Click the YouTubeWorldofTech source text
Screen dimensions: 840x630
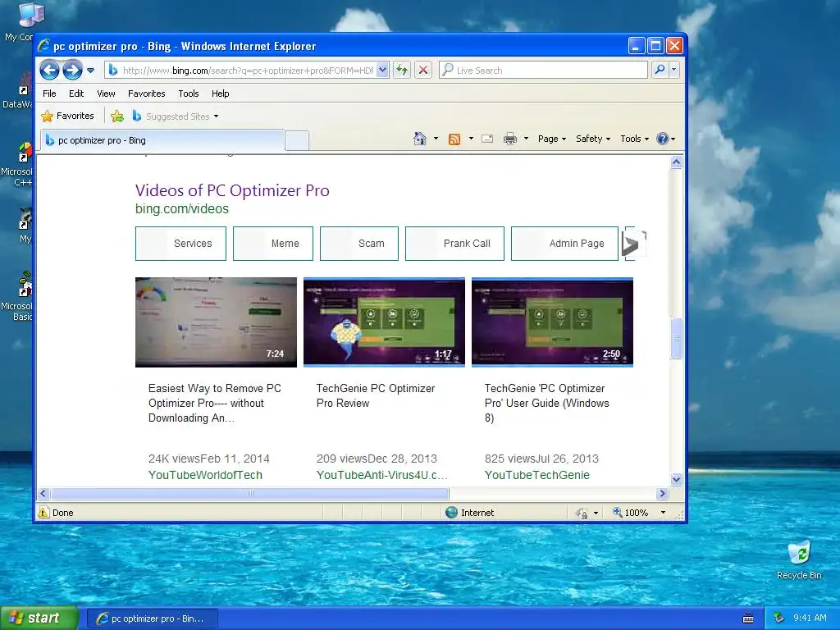[x=205, y=475]
